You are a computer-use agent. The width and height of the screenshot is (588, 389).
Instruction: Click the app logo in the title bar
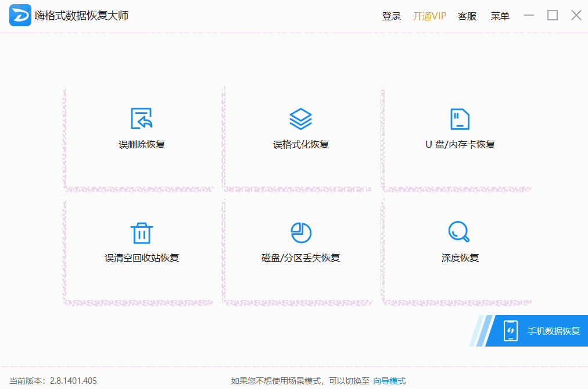coord(20,15)
